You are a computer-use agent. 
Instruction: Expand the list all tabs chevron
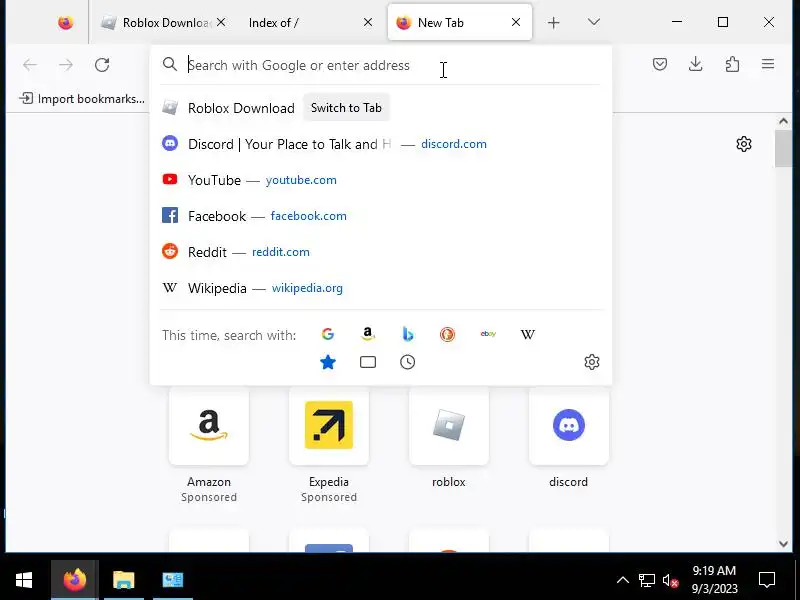[x=593, y=22]
